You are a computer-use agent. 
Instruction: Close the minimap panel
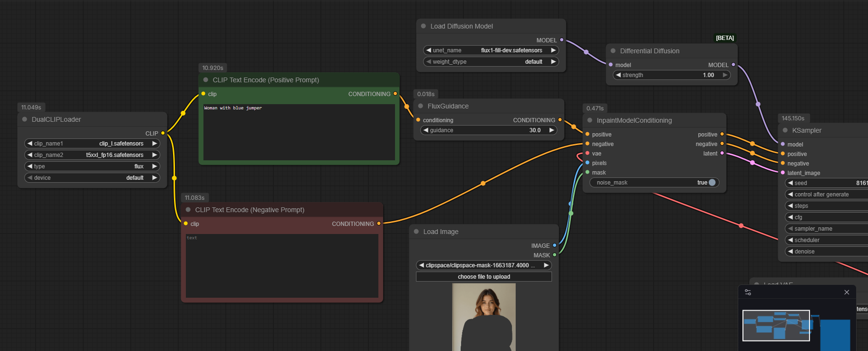click(x=847, y=292)
